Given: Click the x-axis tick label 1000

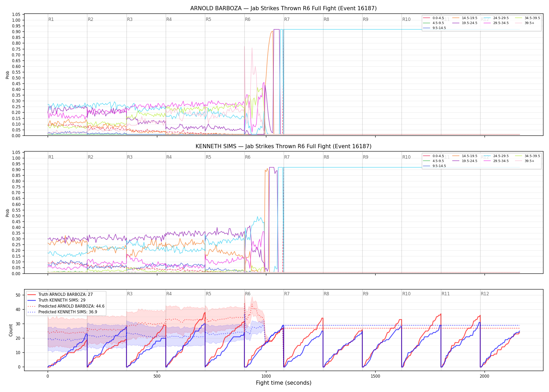Looking at the screenshot, I should point(266,376).
